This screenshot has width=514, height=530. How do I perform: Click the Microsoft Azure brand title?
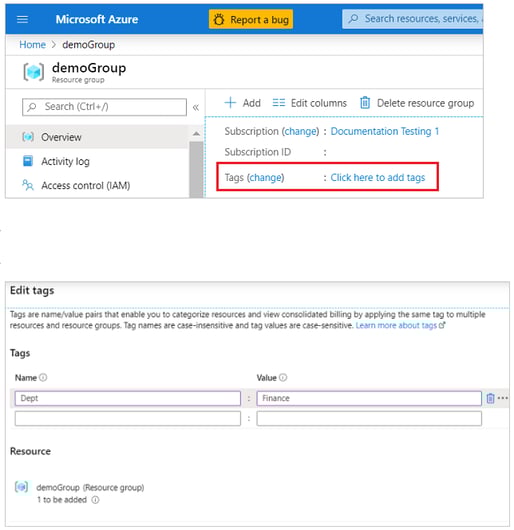coord(97,19)
